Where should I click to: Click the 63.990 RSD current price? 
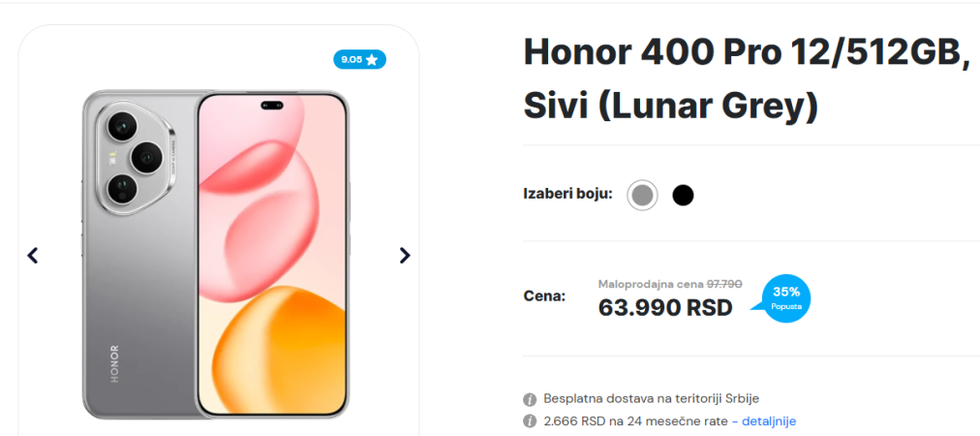point(665,307)
